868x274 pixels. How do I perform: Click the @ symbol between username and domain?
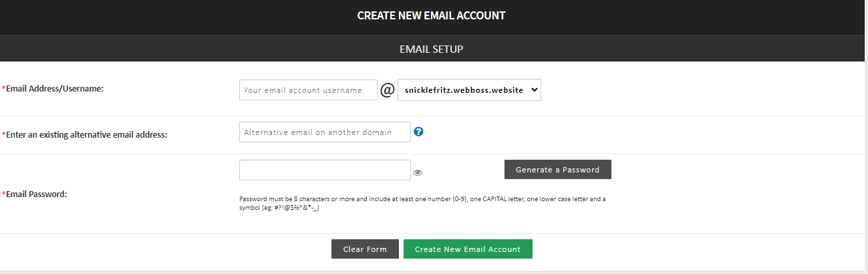click(x=388, y=90)
